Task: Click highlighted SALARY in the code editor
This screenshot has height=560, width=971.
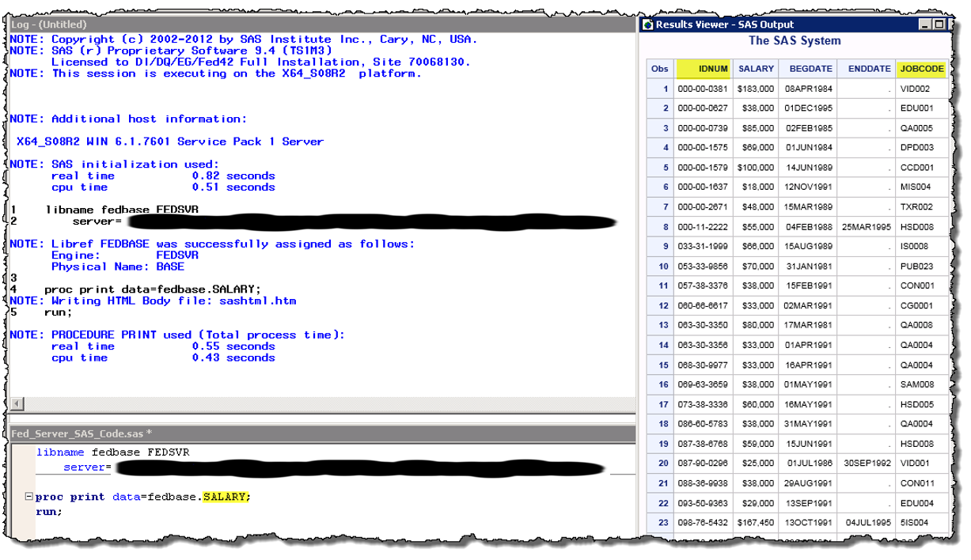Action: click(226, 498)
